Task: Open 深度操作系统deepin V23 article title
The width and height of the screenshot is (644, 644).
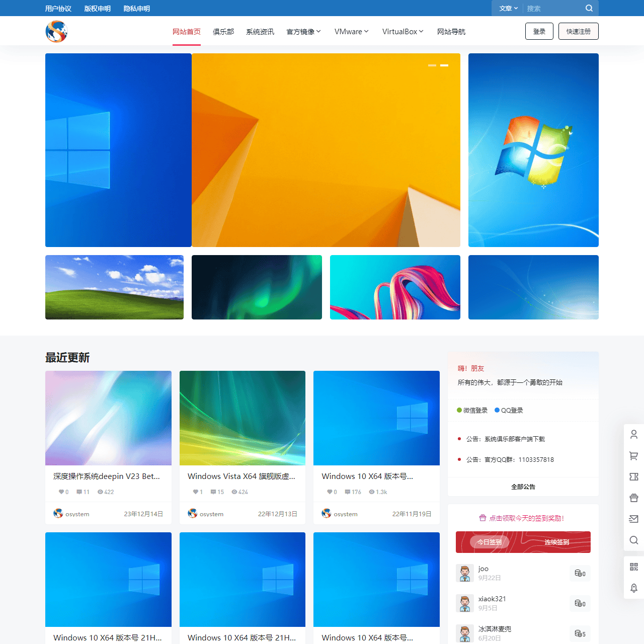Action: 107,476
